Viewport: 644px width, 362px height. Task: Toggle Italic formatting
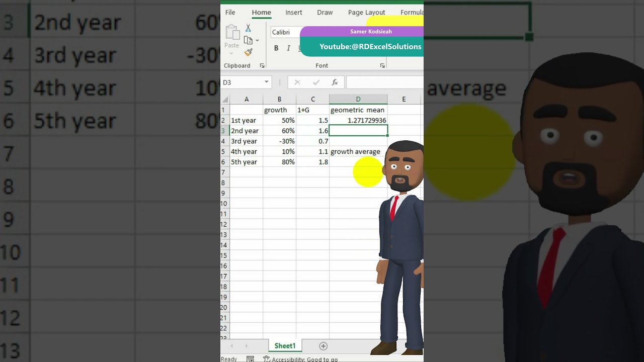pos(288,48)
